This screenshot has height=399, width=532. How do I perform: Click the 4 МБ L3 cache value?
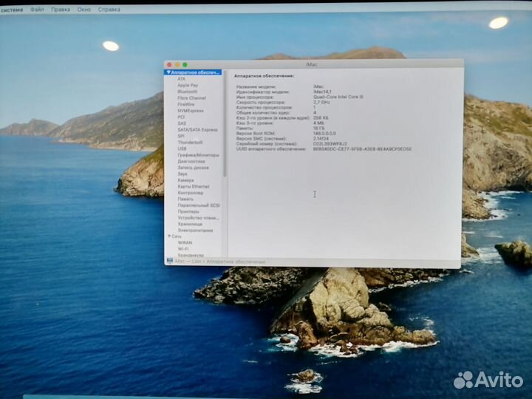pyautogui.click(x=318, y=123)
